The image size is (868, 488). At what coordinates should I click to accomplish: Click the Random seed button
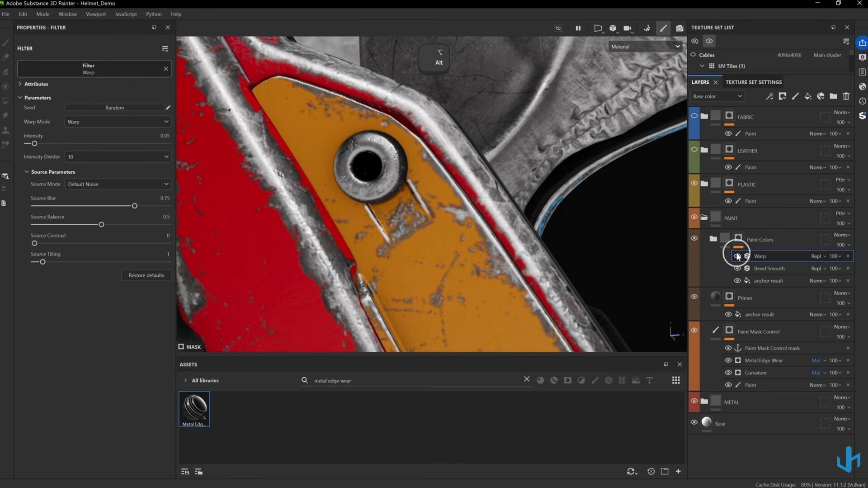(114, 108)
